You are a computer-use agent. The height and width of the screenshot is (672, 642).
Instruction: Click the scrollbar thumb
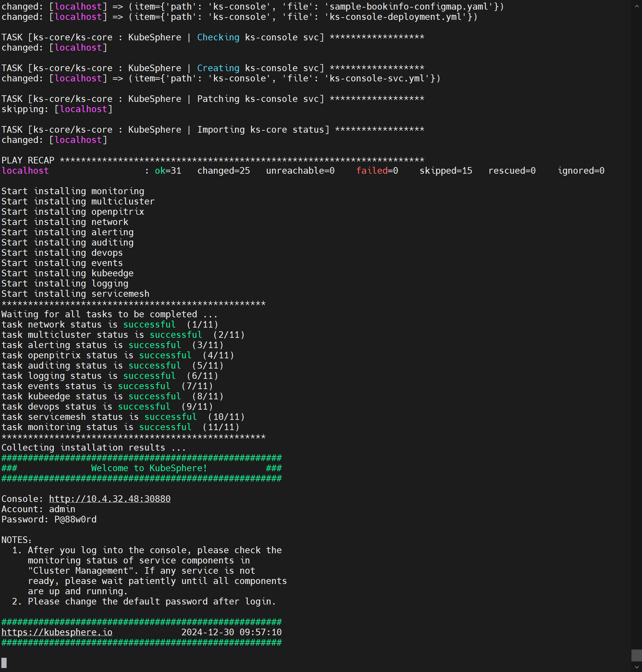636,655
